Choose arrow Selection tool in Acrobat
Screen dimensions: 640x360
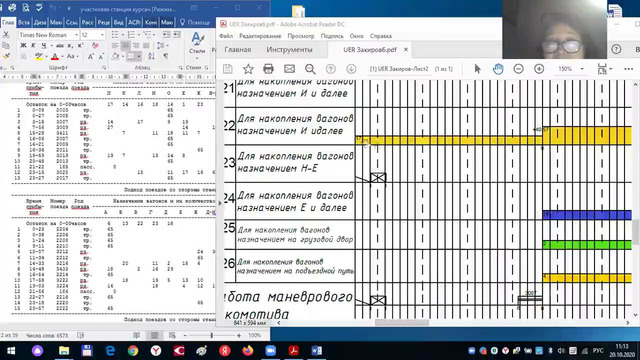[x=478, y=69]
